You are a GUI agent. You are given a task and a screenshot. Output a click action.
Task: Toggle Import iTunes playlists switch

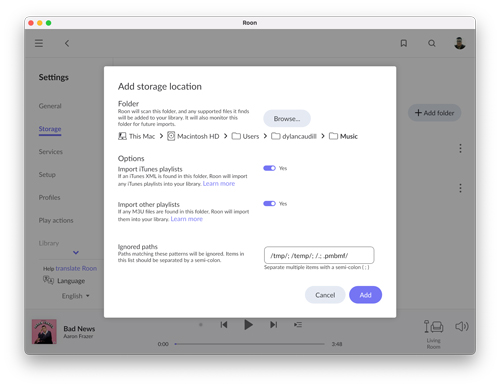[269, 168]
